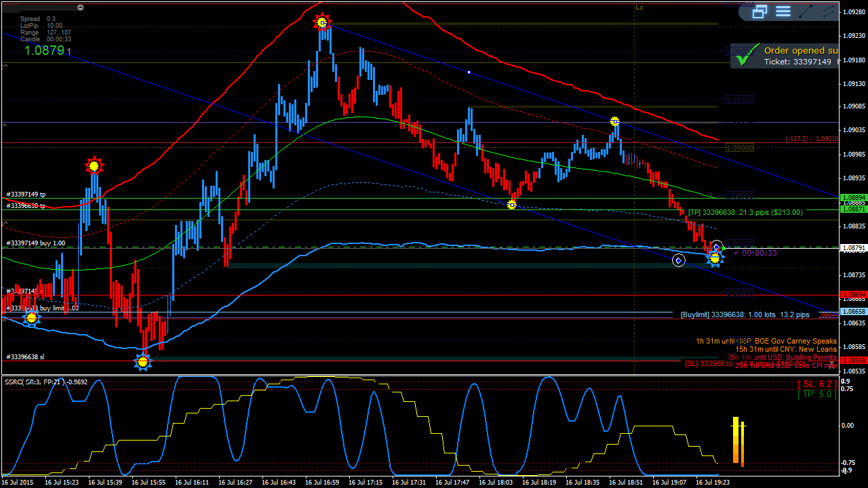Image resolution: width=868 pixels, height=488 pixels.
Task: Click the red 1.08558 stop loss axis tag
Action: click(x=854, y=361)
